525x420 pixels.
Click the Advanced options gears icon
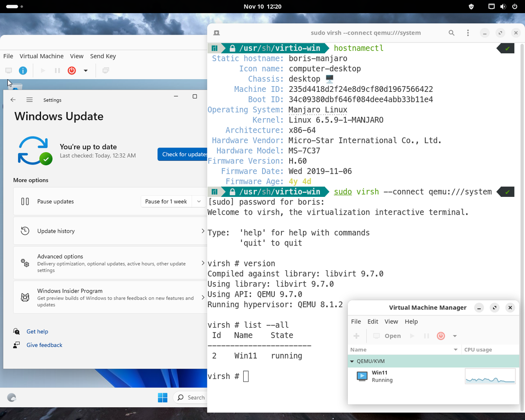click(x=25, y=263)
